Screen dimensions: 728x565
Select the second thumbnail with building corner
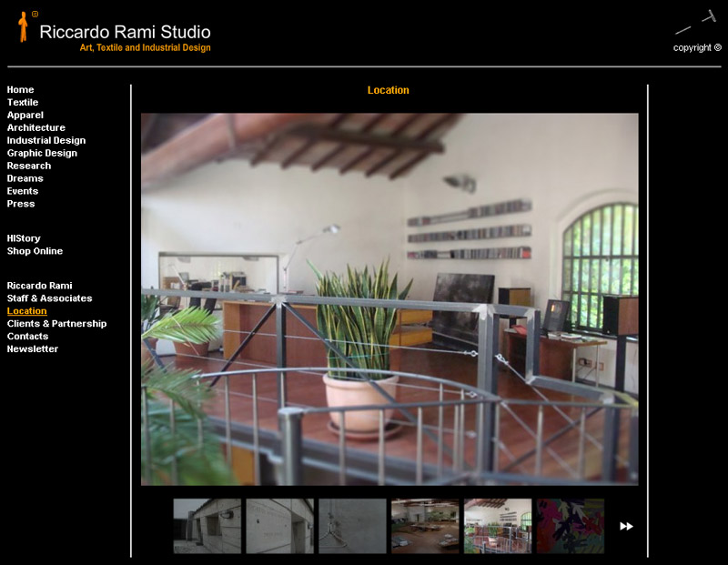tap(280, 526)
